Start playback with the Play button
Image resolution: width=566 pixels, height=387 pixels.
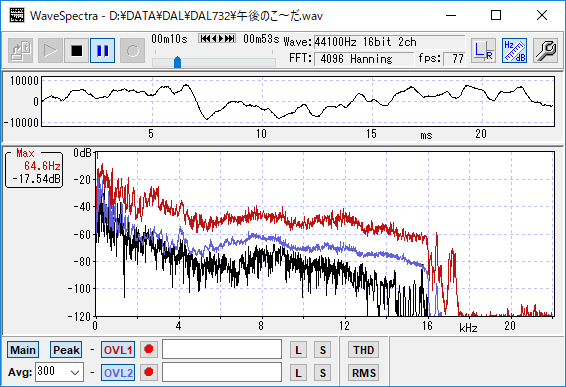[x=50, y=51]
